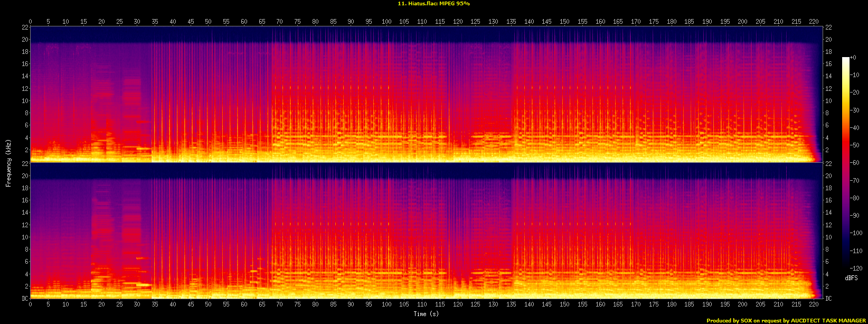This screenshot has width=868, height=324.
Task: Click the "dBFS" label under the color scale
Action: [x=851, y=277]
